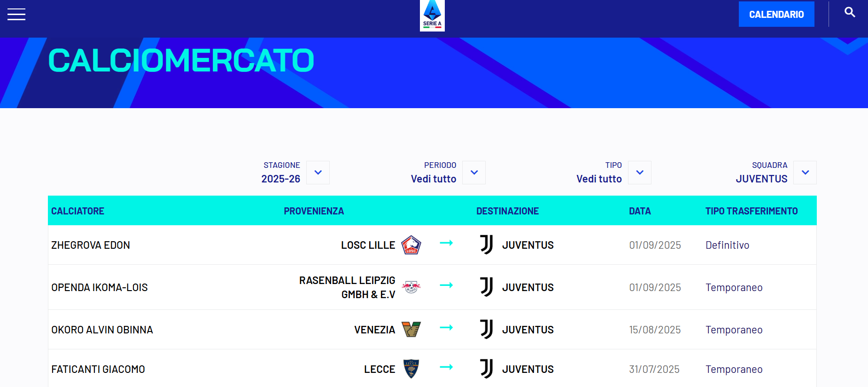Click the Data column header
Screen dimensions: 868x387
[x=640, y=211]
